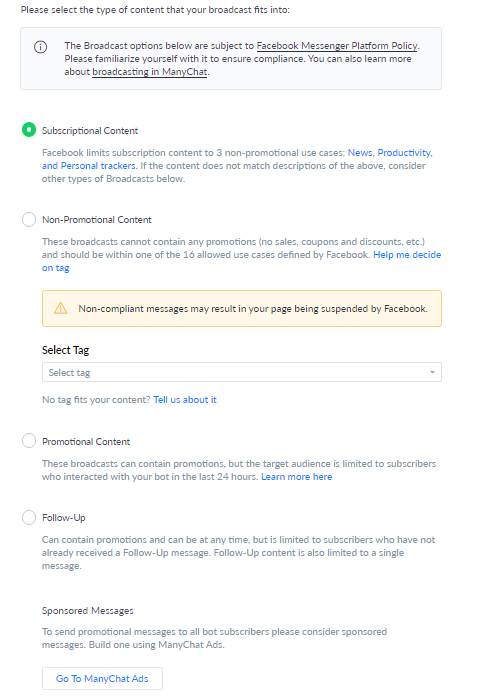Click the warning triangle icon
The width and height of the screenshot is (480, 700).
click(61, 308)
